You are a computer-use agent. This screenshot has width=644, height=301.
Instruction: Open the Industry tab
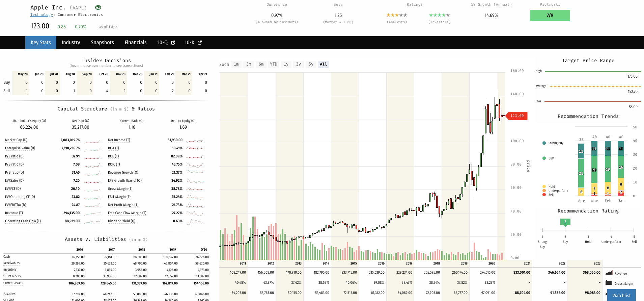tap(71, 43)
